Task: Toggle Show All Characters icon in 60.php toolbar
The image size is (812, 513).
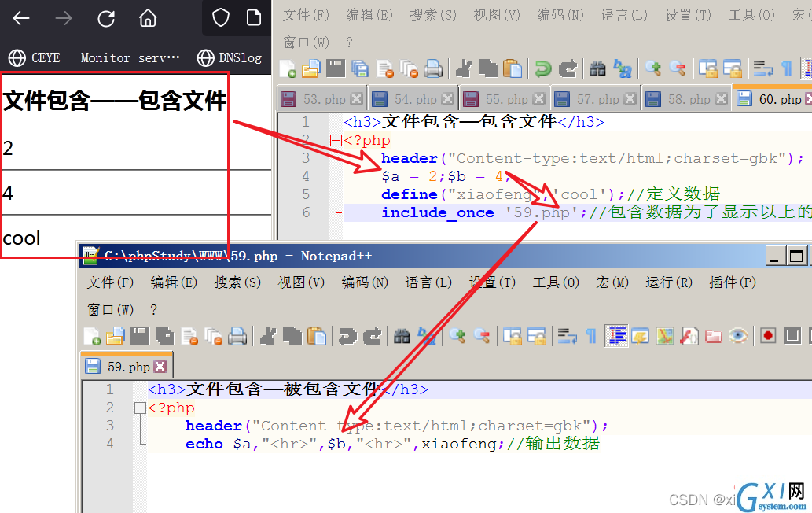Action: coord(787,69)
